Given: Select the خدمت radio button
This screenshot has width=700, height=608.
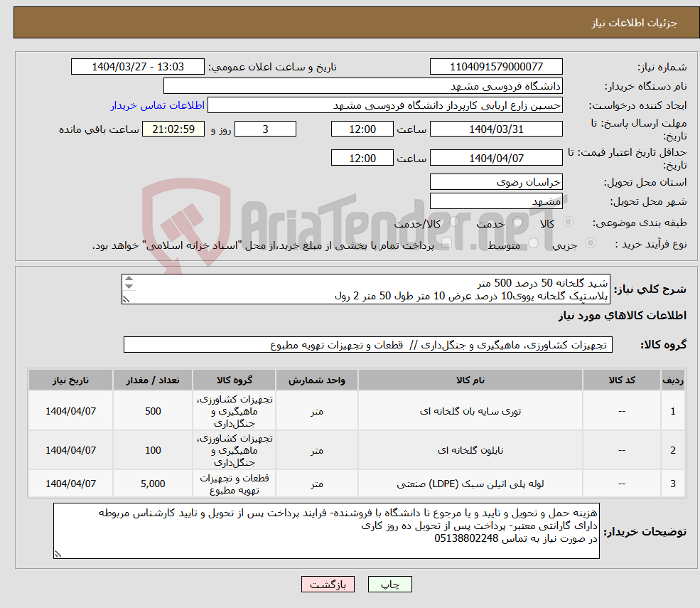Looking at the screenshot, I should pos(518,222).
